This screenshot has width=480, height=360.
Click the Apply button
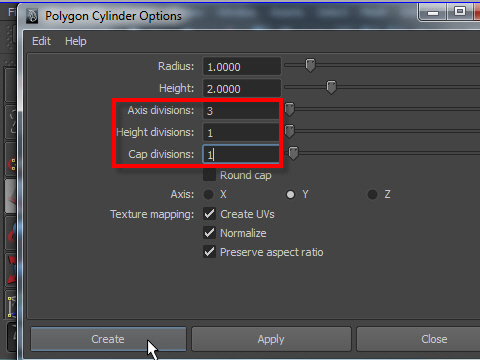click(x=271, y=339)
